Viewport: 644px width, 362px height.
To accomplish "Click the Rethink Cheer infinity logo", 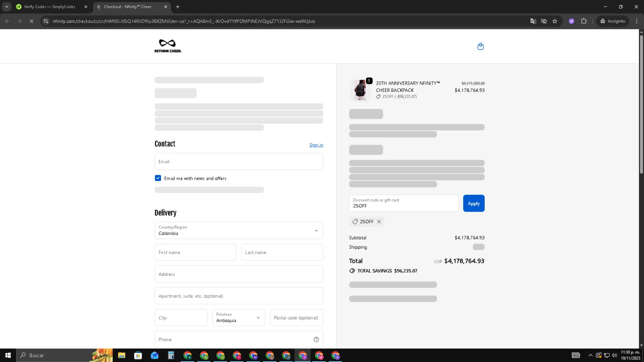I will pos(168,46).
